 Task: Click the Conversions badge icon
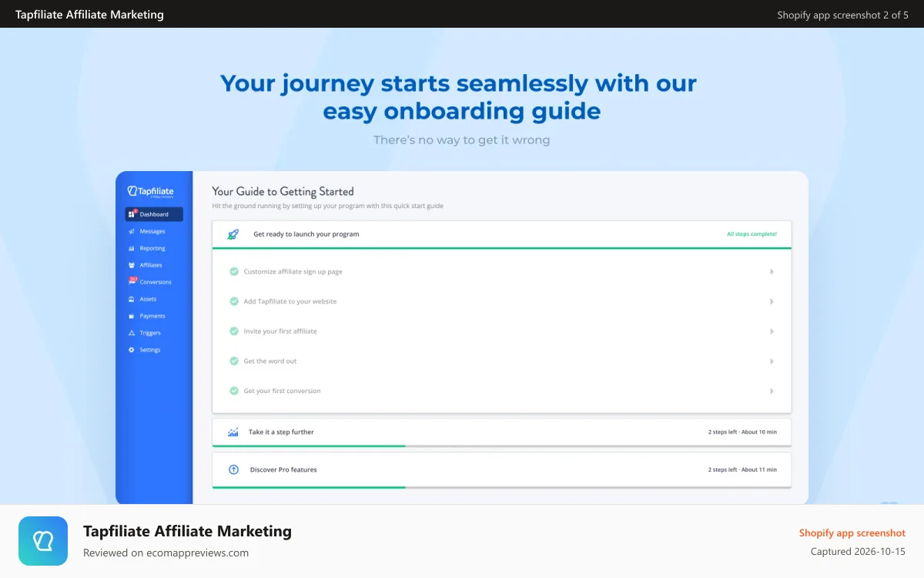(x=132, y=282)
